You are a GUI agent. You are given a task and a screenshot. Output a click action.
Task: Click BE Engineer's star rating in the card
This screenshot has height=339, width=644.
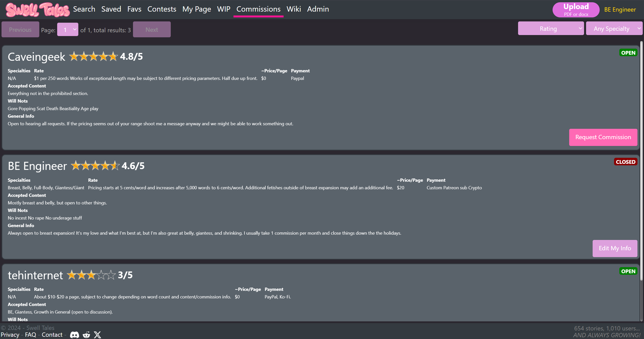tap(95, 166)
